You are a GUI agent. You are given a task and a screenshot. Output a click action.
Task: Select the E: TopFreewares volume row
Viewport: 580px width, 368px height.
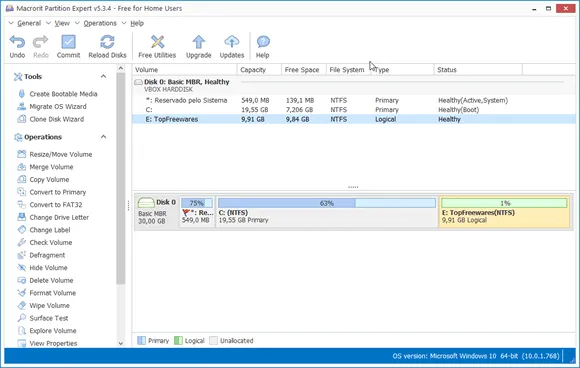pyautogui.click(x=353, y=119)
